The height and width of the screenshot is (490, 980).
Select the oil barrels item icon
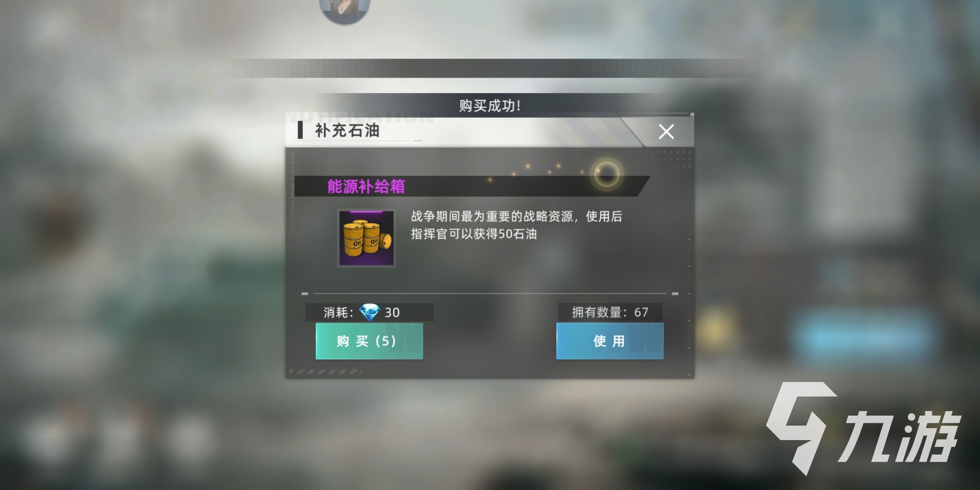point(367,238)
